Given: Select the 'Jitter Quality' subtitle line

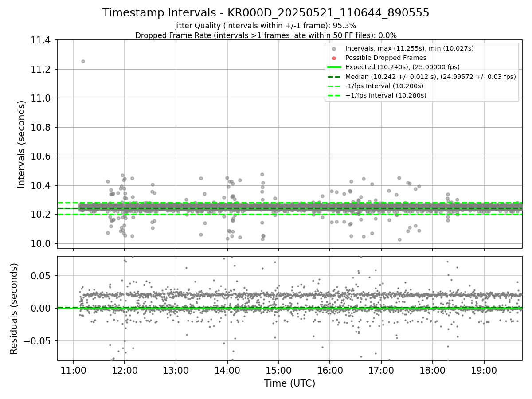Looking at the screenshot, I should point(266,26).
